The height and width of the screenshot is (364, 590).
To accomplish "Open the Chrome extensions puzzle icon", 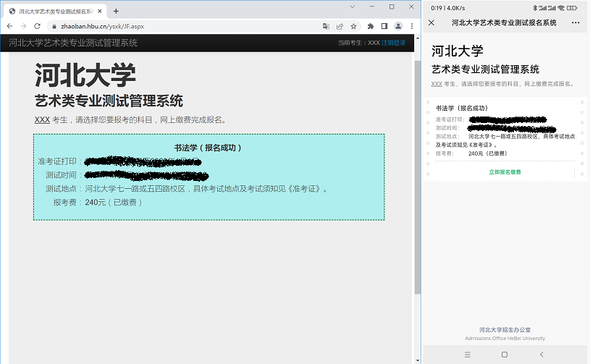I will click(x=371, y=26).
